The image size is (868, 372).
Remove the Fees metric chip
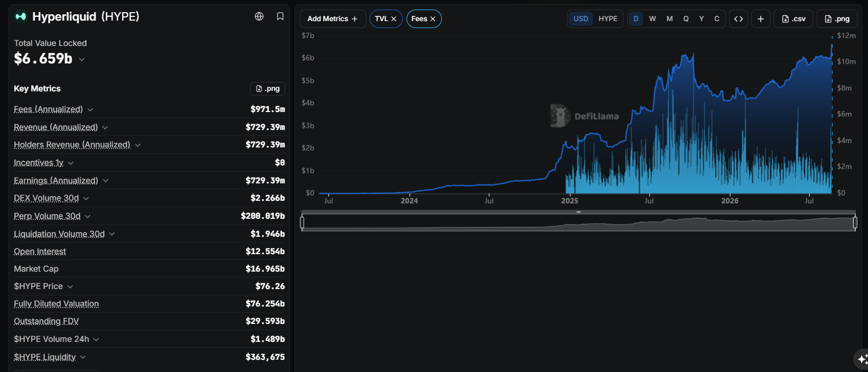433,18
